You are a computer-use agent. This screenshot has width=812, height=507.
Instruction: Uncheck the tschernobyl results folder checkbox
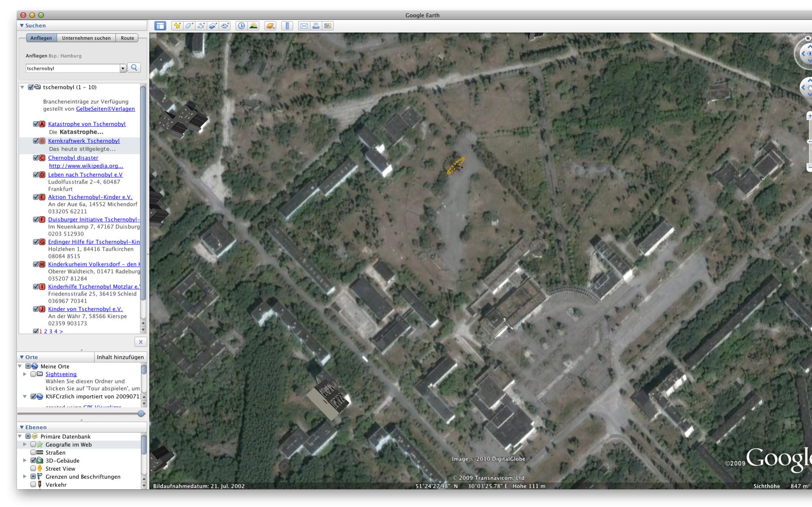click(x=30, y=87)
